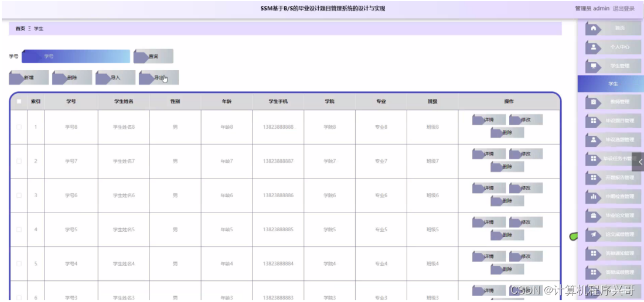The width and height of the screenshot is (644, 302).
Task: Click the 新增 add button
Action: (x=29, y=78)
